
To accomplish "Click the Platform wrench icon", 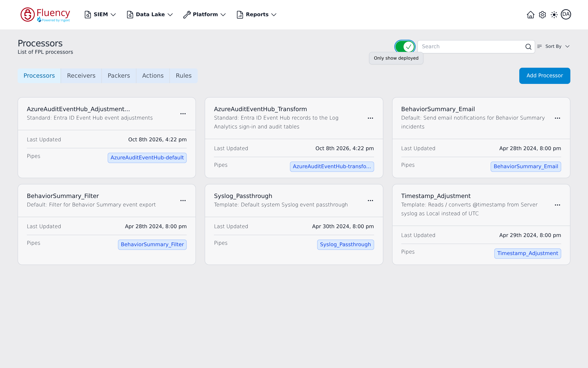I will click(x=187, y=15).
